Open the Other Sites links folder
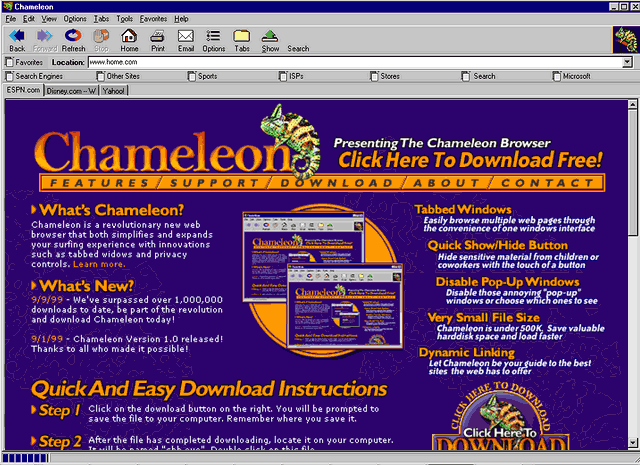 click(x=118, y=76)
